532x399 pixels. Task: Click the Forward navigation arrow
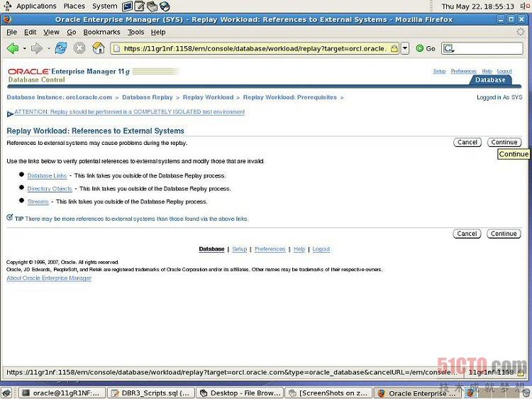(36, 48)
